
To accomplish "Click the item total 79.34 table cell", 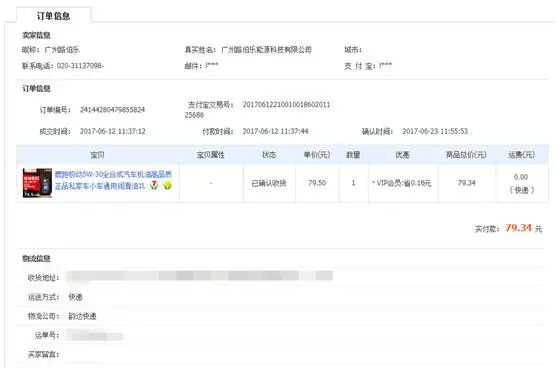I will [467, 183].
